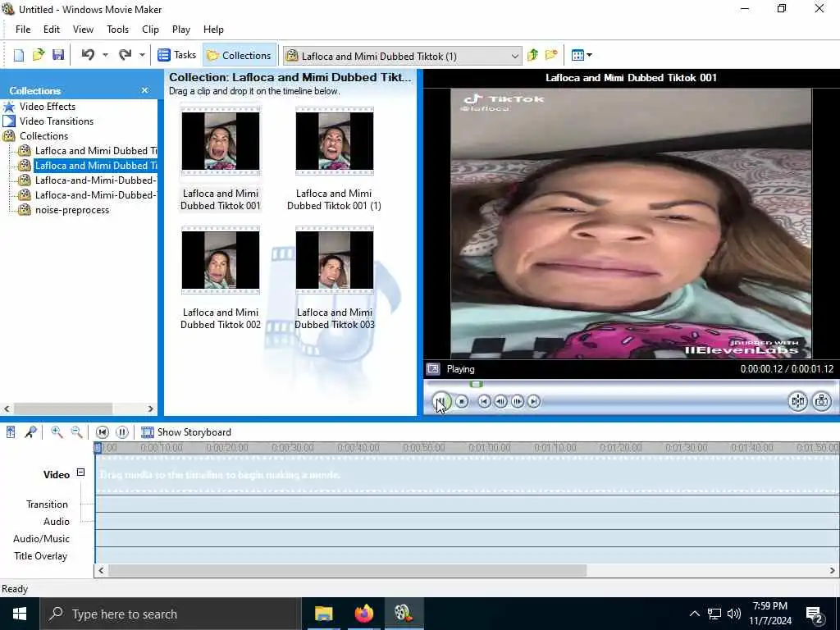Open the View menu
Screen dimensions: 840x630
tap(83, 30)
